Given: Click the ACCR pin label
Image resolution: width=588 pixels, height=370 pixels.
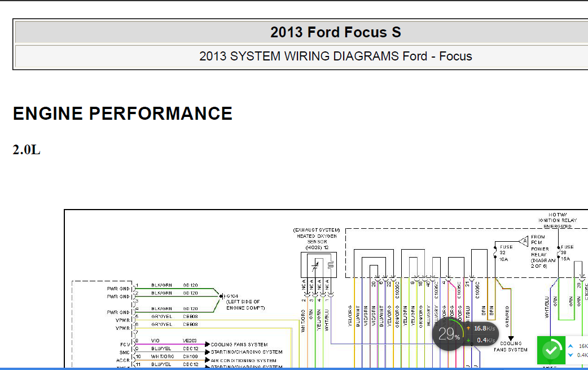Looking at the screenshot, I should (123, 360).
